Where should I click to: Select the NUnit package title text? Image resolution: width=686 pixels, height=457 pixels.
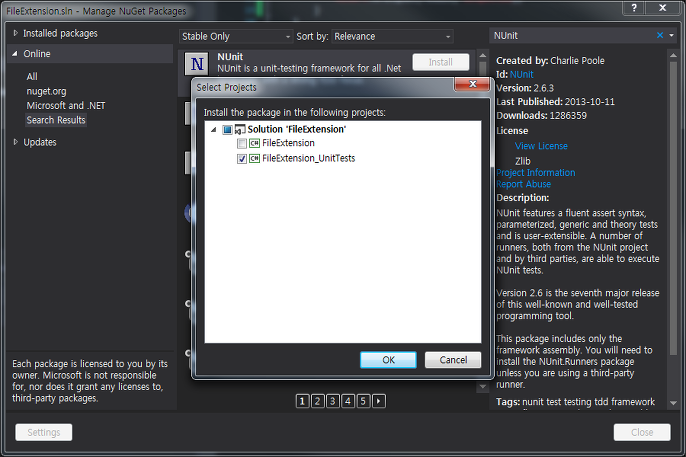230,57
